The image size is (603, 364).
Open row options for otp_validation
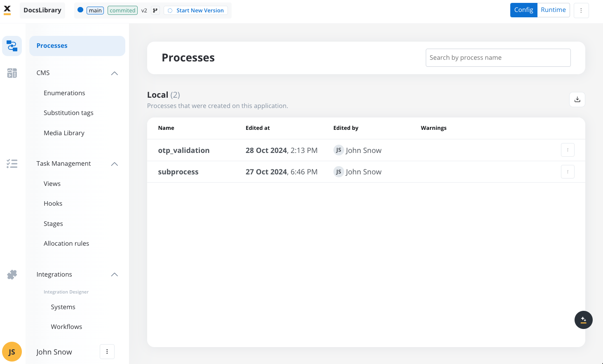pos(568,150)
